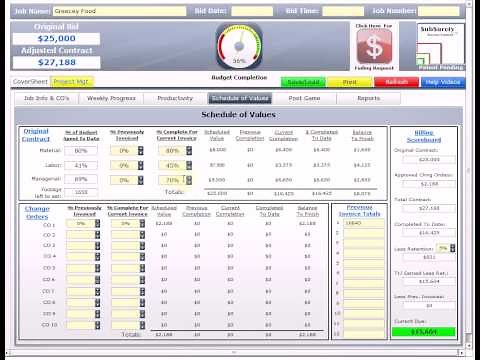Click the Material % of Budget Spent field
The width and height of the screenshot is (480, 360).
81,151
